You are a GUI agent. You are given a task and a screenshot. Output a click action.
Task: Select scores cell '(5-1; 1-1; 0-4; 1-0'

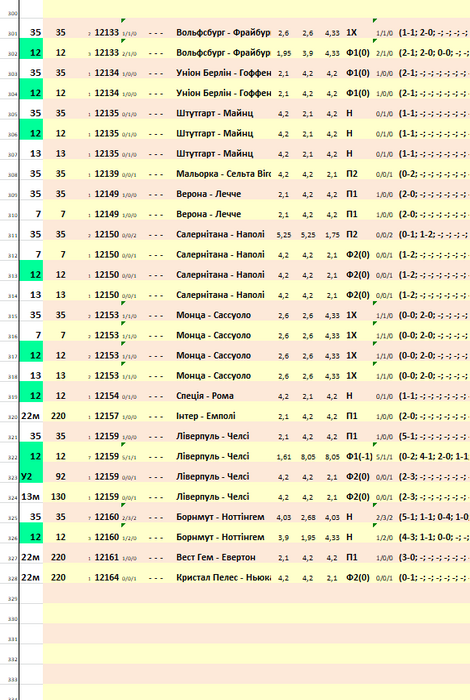click(x=433, y=517)
